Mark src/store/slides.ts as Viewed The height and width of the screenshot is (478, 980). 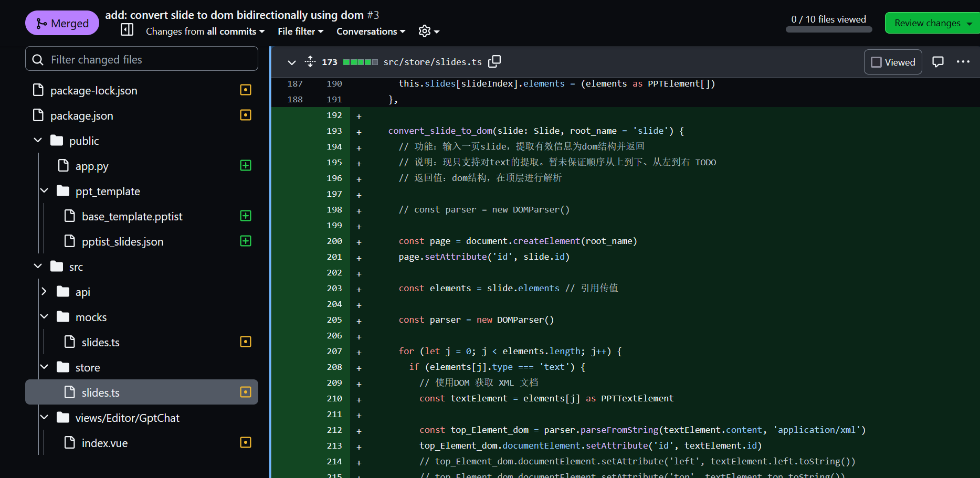coord(892,61)
